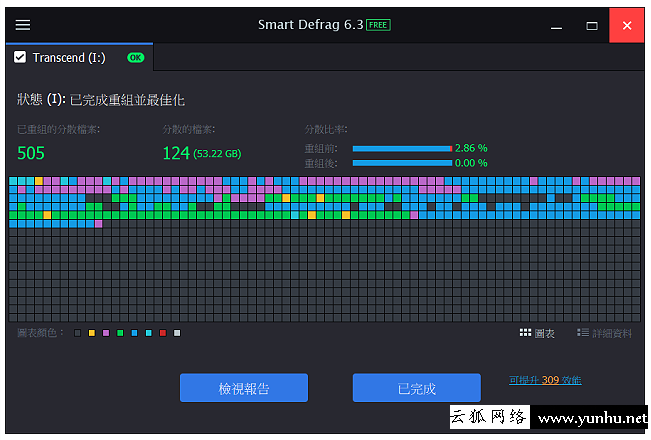651x440 pixels.
Task: Click the white legend color swatch
Action: pos(177,333)
